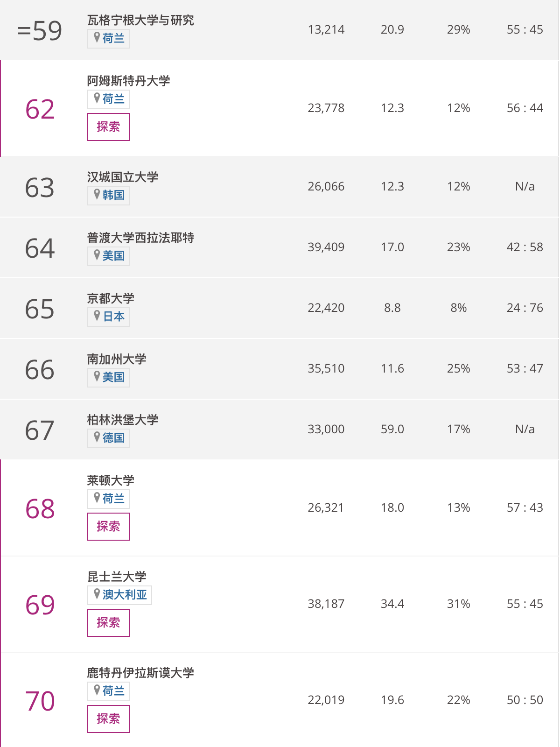Open the 柏林洪堡大学 link
Viewport: 560px width, 747px height.
122,420
